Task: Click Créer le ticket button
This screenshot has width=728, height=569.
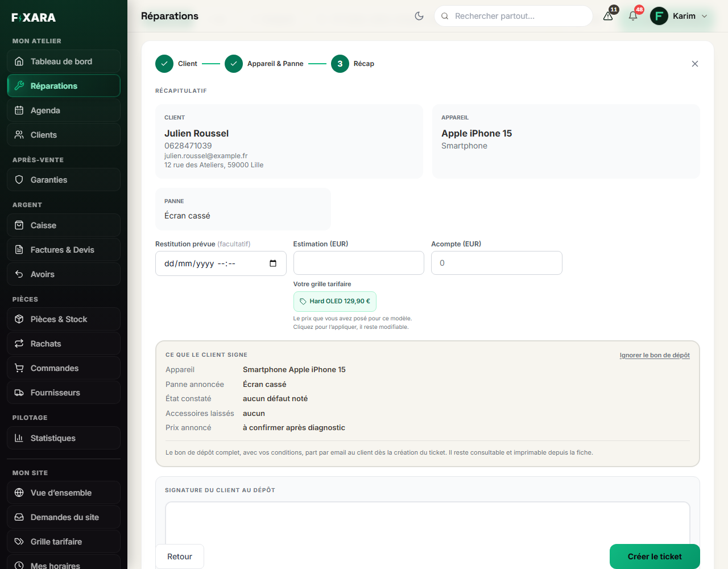Action: point(655,556)
